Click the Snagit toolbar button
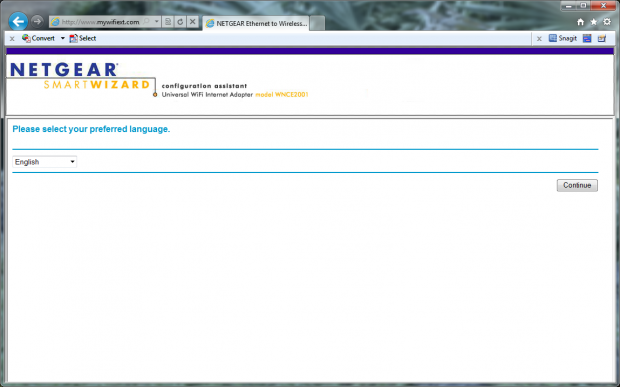620x387 pixels. pyautogui.click(x=563, y=38)
